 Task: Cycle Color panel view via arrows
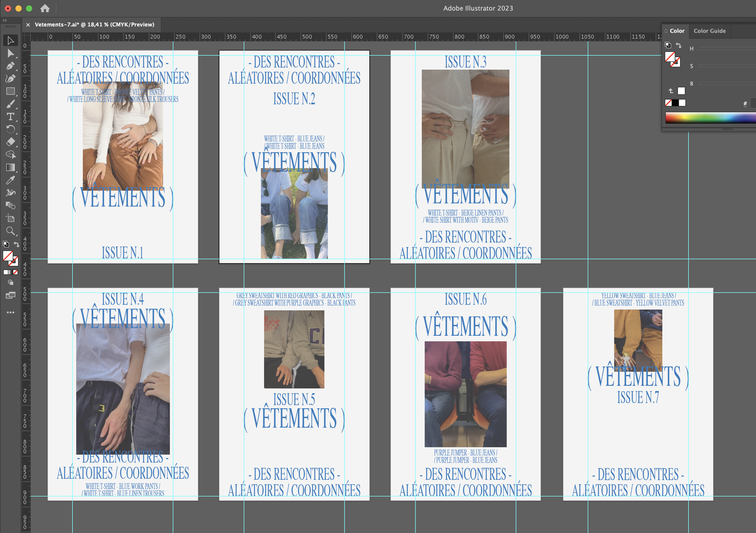[666, 31]
